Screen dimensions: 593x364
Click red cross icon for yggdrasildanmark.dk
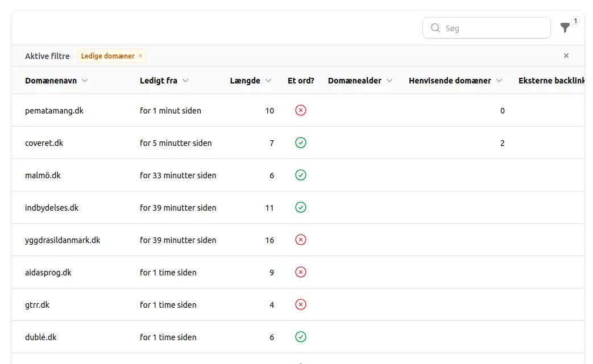coord(301,240)
